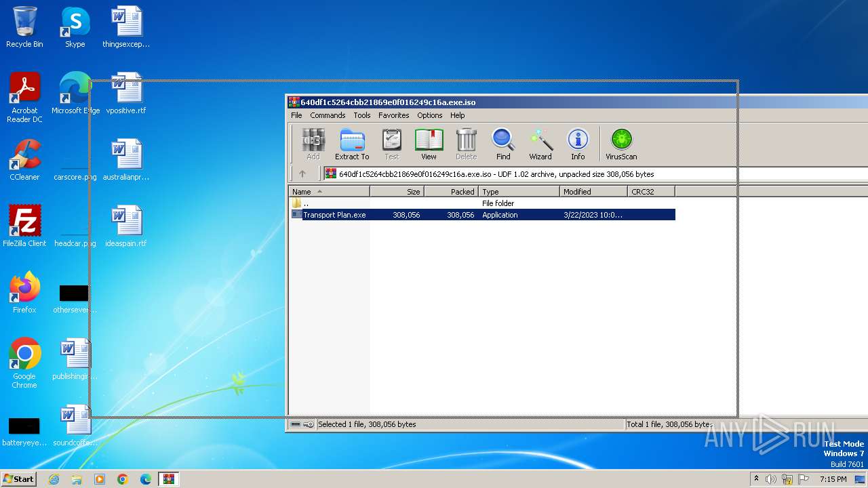The image size is (868, 488).
Task: Run VirusScan on the archive
Action: 621,144
